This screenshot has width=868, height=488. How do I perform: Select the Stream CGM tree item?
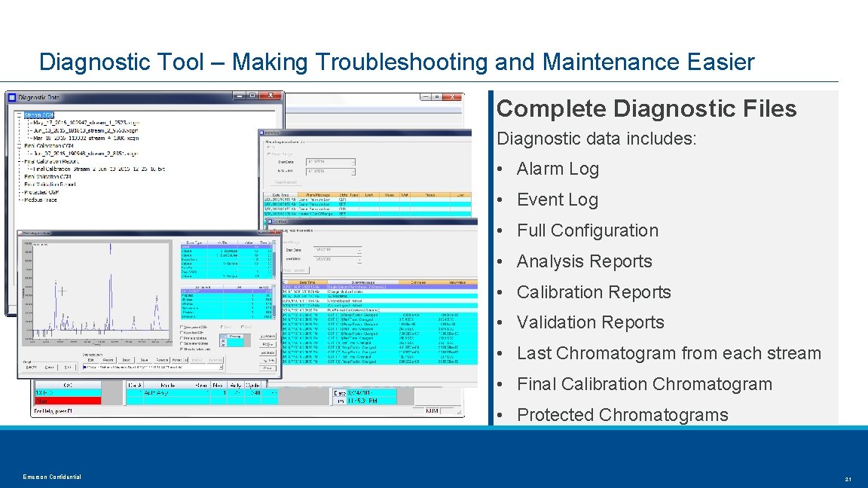[x=38, y=115]
